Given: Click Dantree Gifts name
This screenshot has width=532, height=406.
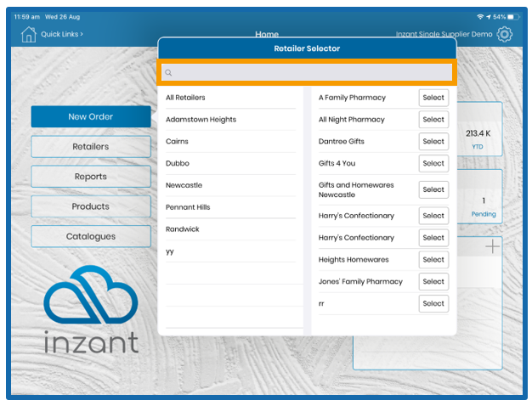Looking at the screenshot, I should coord(342,142).
